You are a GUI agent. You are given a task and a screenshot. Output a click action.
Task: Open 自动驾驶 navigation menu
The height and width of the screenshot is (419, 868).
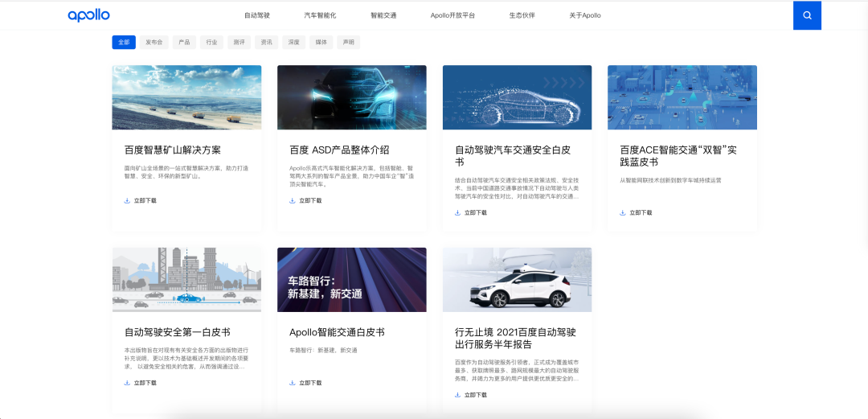257,15
